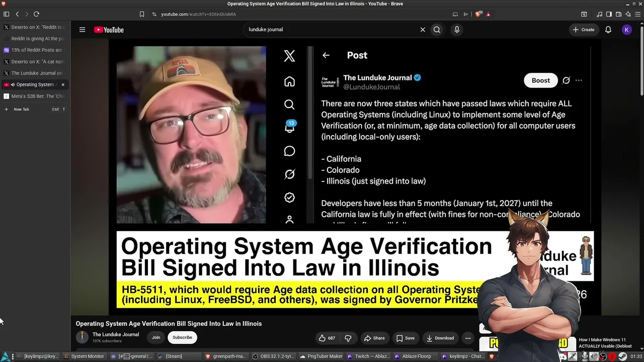
Task: Switch to "Meta's $2B Bet" tab
Action: [34, 96]
